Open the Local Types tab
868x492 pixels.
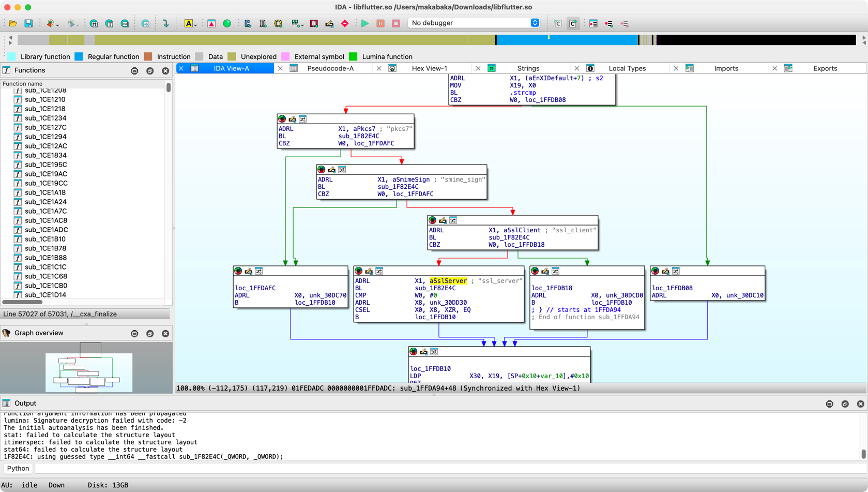tap(627, 68)
